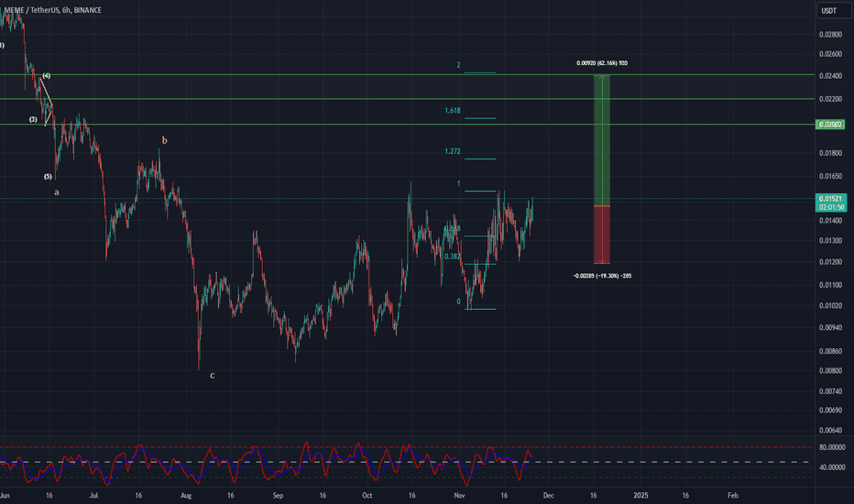Click the stop label -0.00285 (-19.30%) -285
The width and height of the screenshot is (854, 504).
coord(602,276)
